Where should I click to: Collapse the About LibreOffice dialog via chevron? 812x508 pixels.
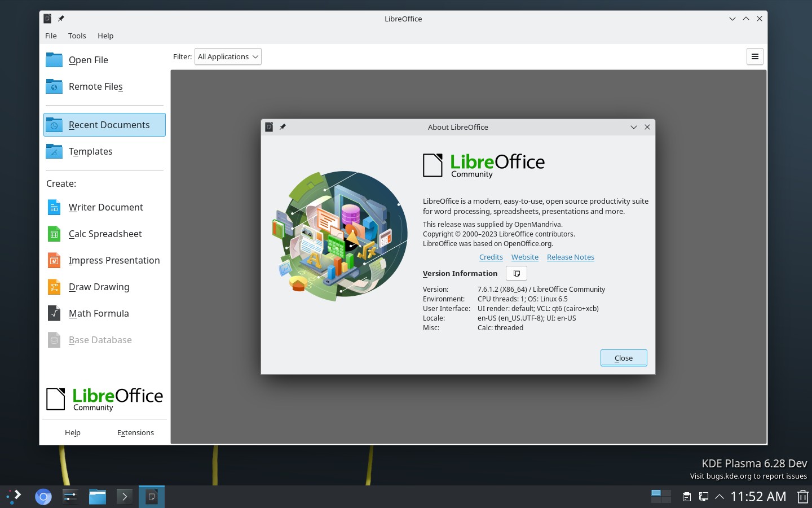point(633,127)
